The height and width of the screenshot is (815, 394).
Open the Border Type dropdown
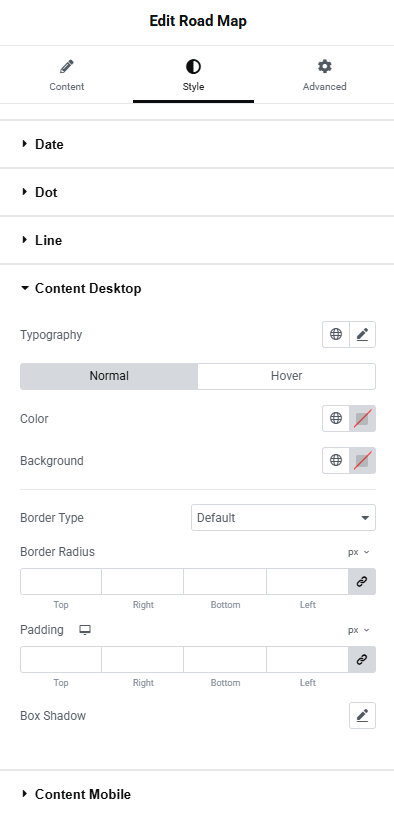point(283,518)
